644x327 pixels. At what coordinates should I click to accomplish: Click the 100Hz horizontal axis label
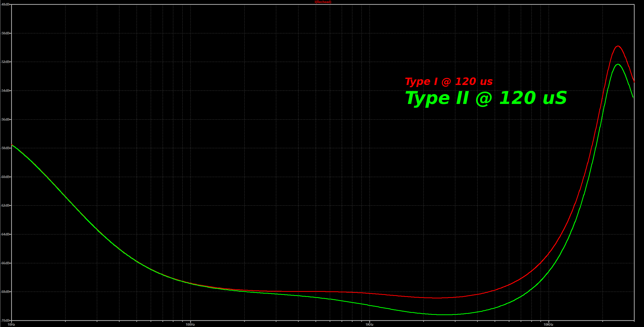pyautogui.click(x=190, y=324)
